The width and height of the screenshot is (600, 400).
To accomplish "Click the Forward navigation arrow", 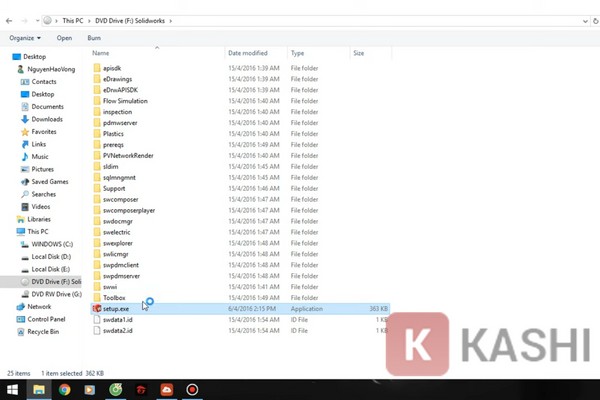I will pyautogui.click(x=24, y=21).
